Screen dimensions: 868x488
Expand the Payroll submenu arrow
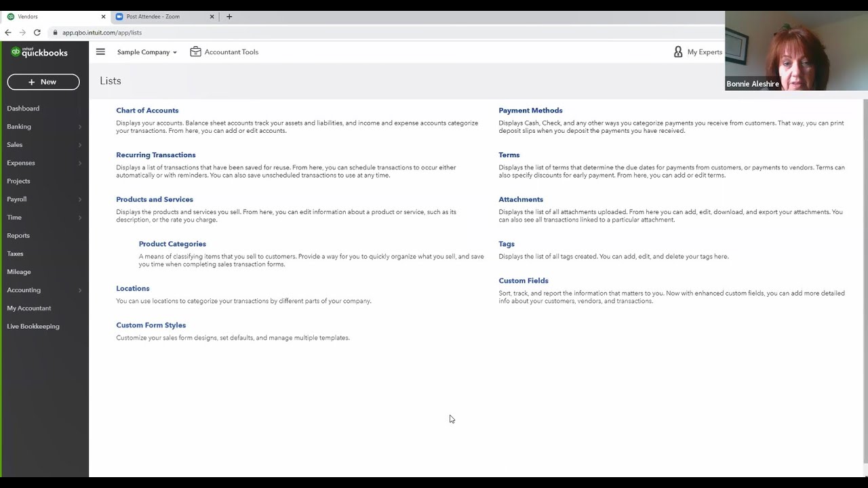[80, 199]
